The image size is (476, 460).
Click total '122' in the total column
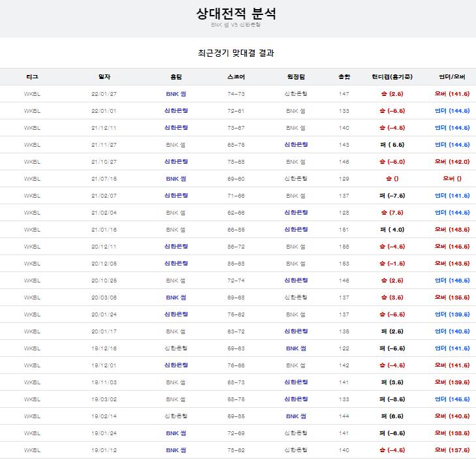pyautogui.click(x=344, y=348)
